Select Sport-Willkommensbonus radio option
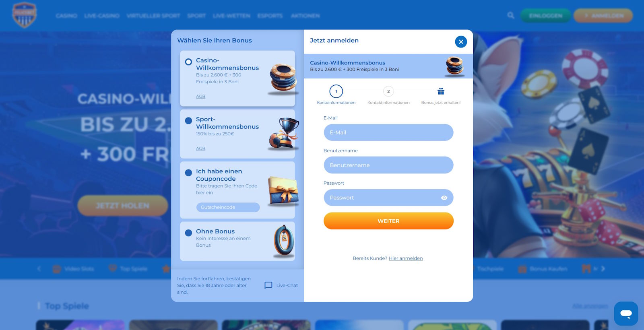 (x=188, y=121)
